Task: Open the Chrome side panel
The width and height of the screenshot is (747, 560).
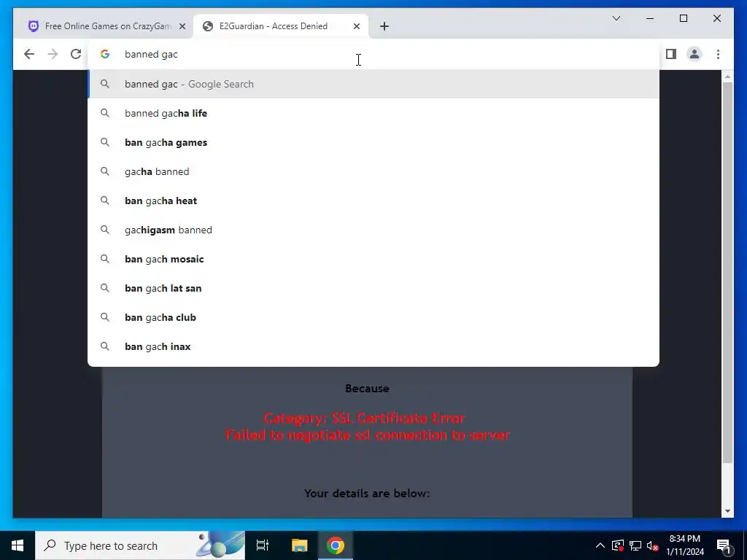Action: coord(671,54)
